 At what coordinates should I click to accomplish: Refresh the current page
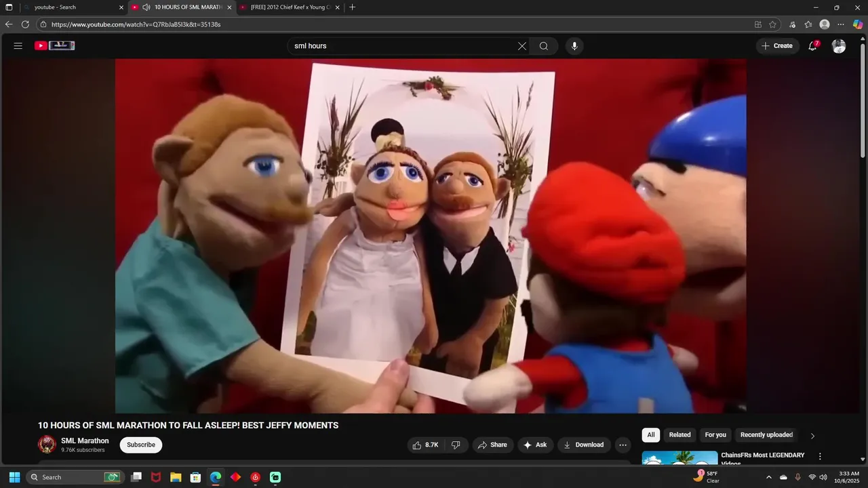click(x=25, y=24)
